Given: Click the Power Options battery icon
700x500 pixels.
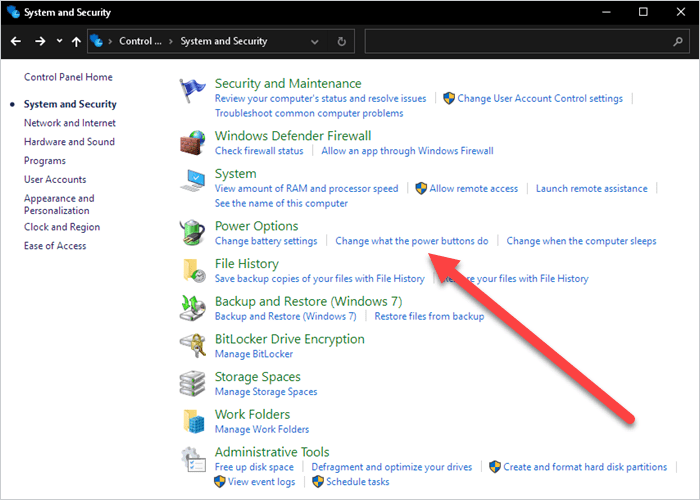Looking at the screenshot, I should click(x=192, y=233).
